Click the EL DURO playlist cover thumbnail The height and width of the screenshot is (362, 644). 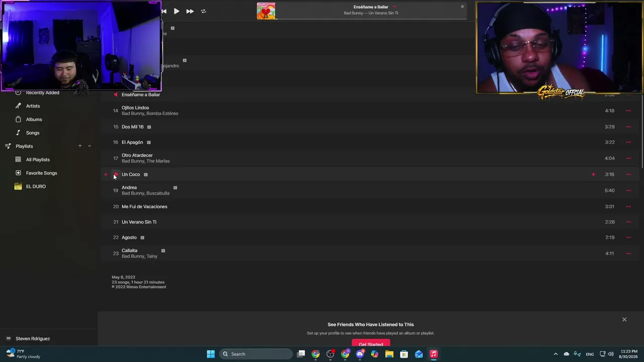(x=18, y=187)
